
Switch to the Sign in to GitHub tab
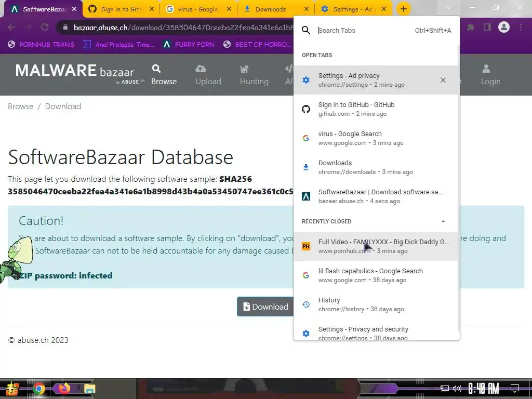point(121,9)
